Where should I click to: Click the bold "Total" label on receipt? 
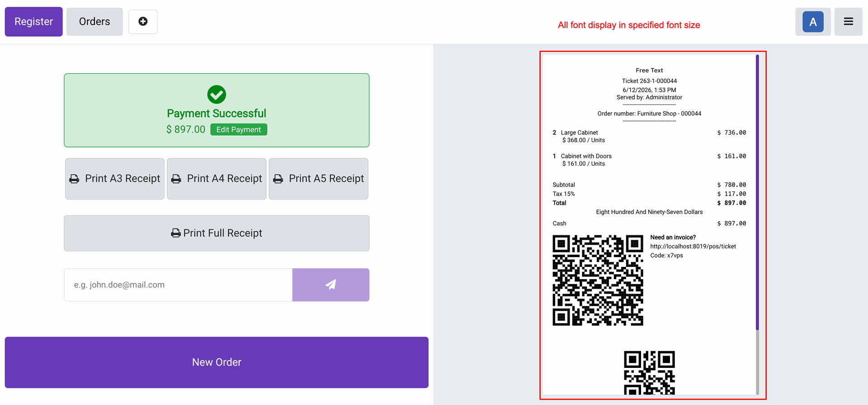[x=559, y=203]
